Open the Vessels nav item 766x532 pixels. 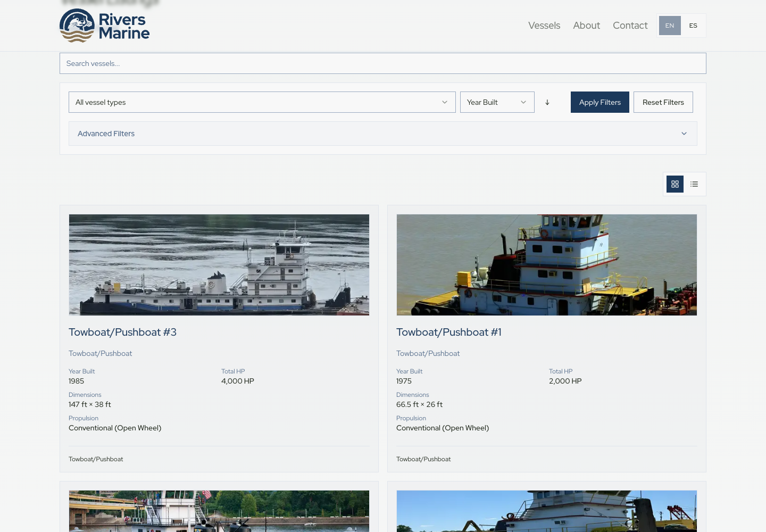click(544, 26)
